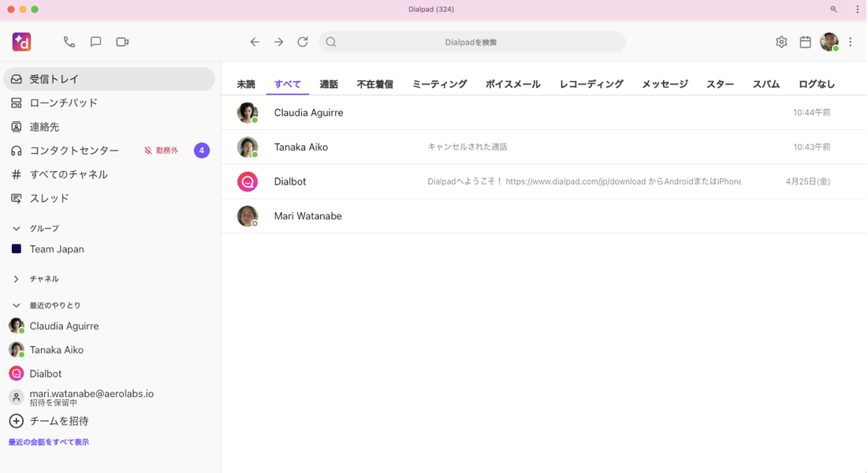Open the calendar icon in top bar

point(806,42)
